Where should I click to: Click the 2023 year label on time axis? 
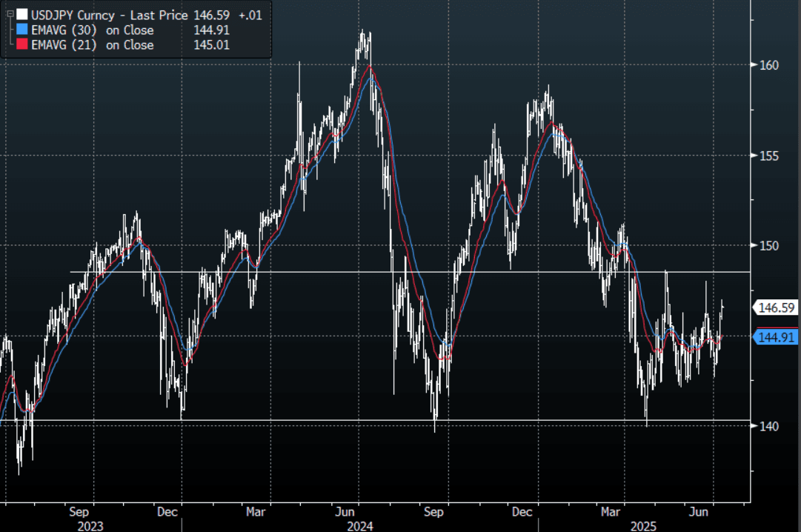point(90,526)
